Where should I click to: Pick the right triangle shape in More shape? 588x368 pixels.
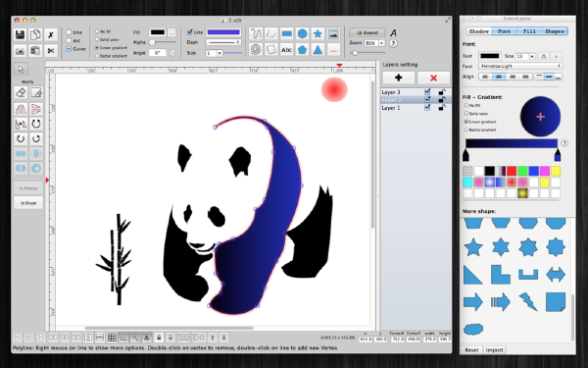pyautogui.click(x=473, y=275)
